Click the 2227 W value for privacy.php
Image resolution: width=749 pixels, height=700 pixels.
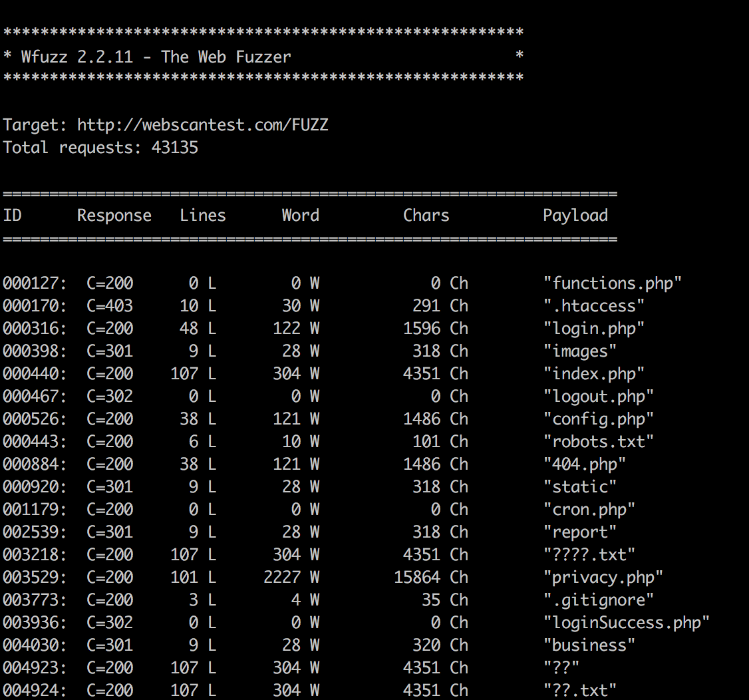(x=291, y=578)
